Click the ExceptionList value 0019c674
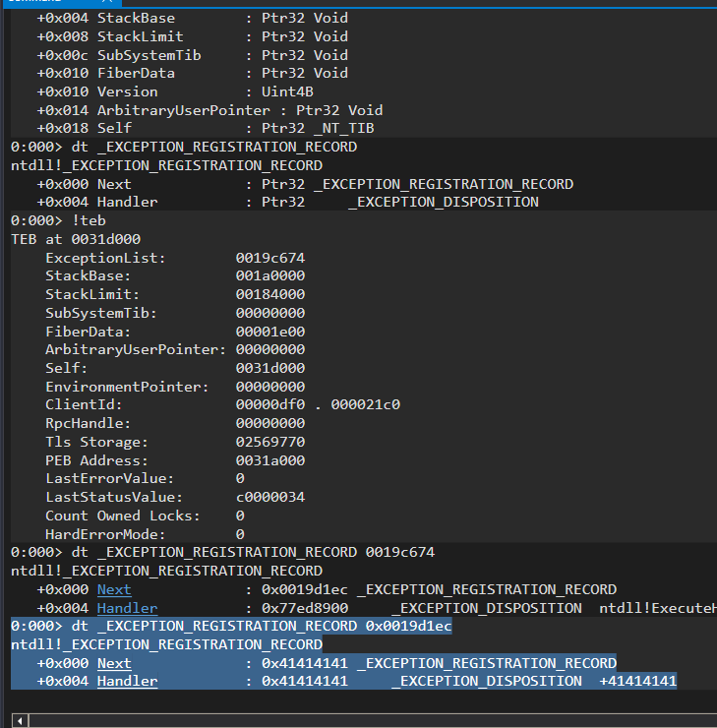Viewport: 717px width, 728px height. pos(269,258)
